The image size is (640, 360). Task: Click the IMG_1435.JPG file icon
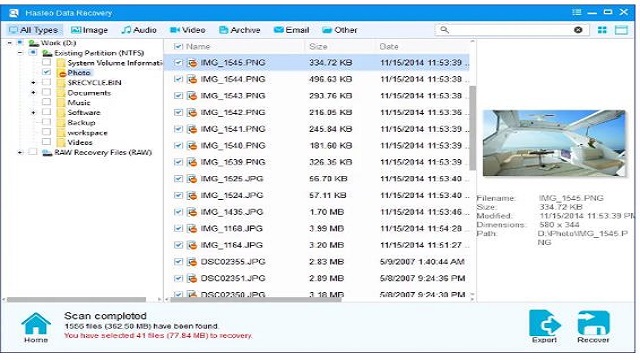point(192,212)
